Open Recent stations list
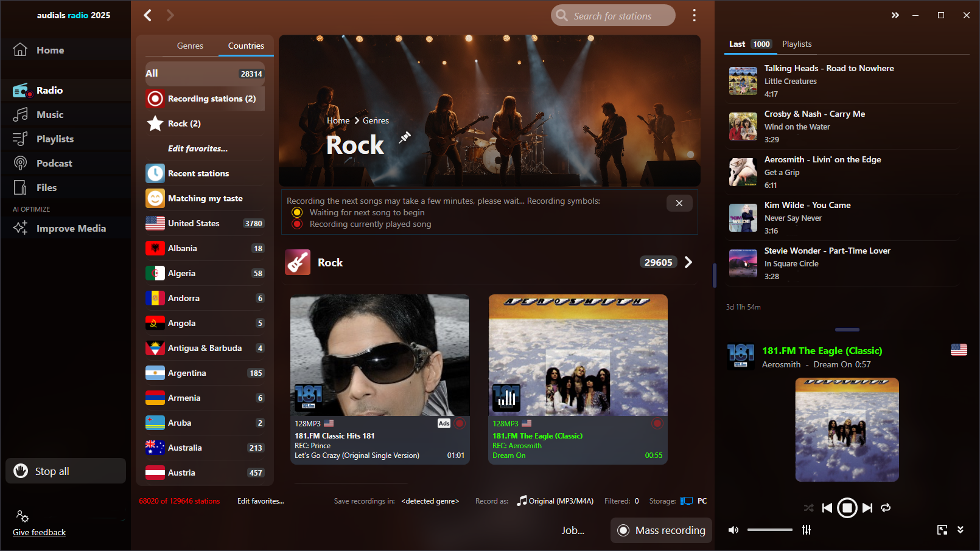This screenshot has height=551, width=980. 205,173
